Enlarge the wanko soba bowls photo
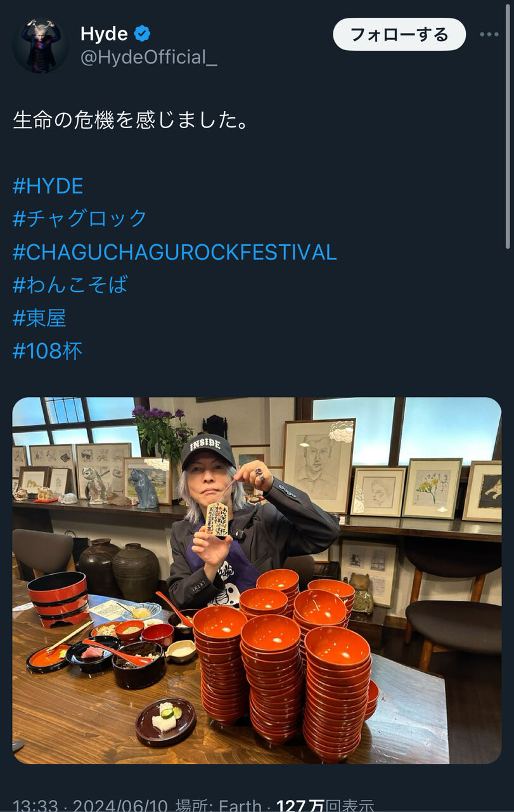The height and width of the screenshot is (812, 514). (x=257, y=580)
